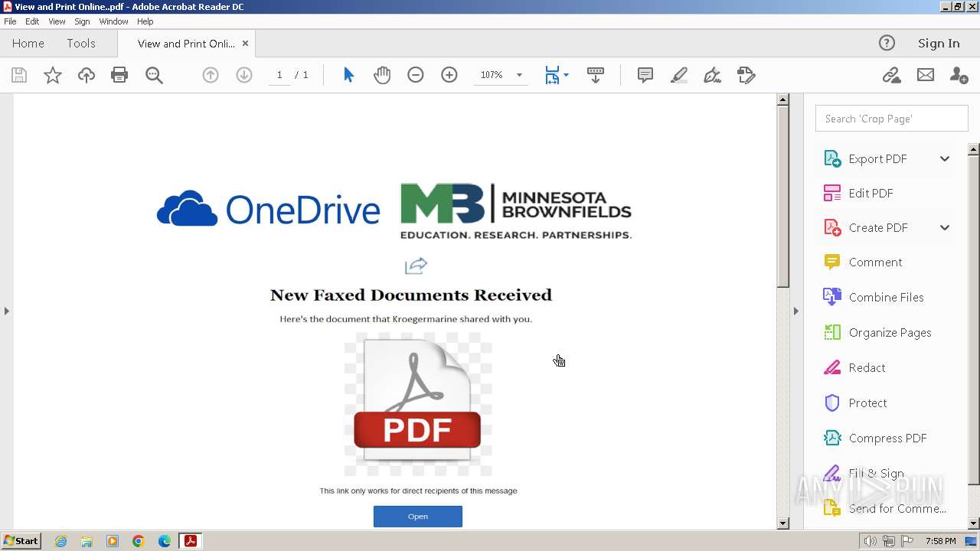Click the share link icon

891,75
